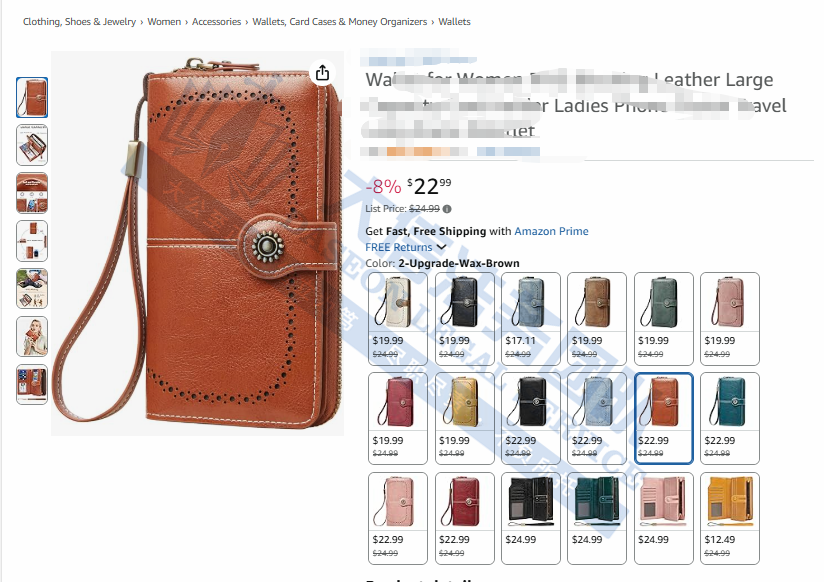
Task: Choose the teal wallet at $22.99
Action: pyautogui.click(x=730, y=418)
